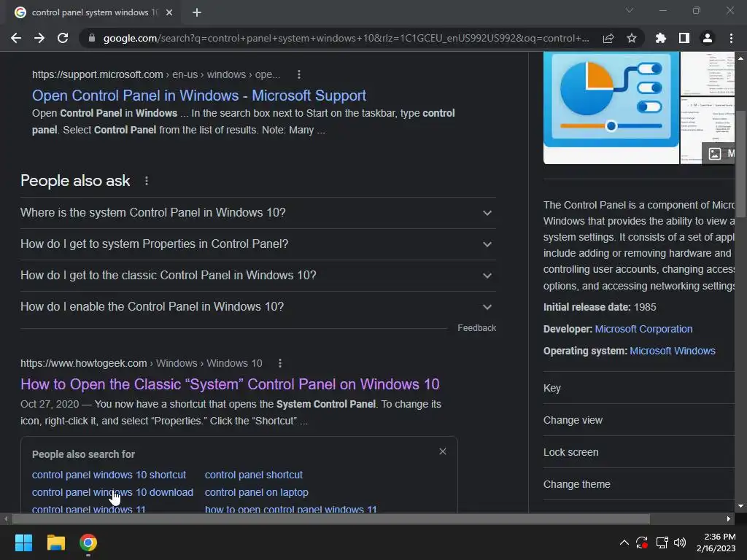Open a new browser tab
This screenshot has height=560, width=747.
click(x=197, y=12)
